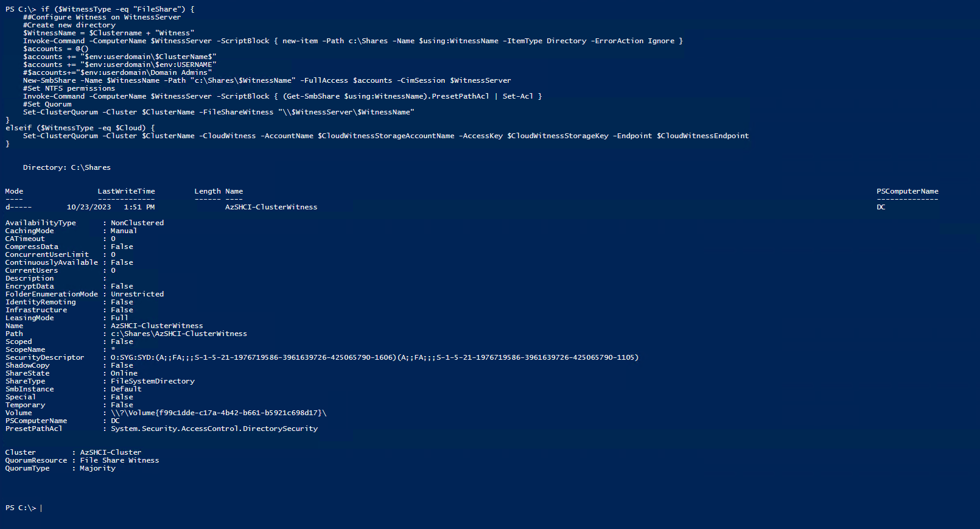
Task: Click the "Directory: C:\Shares" output line
Action: tap(67, 167)
